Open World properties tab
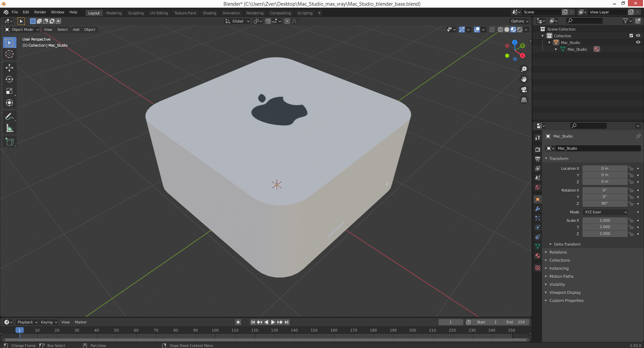The height and width of the screenshot is (348, 644). 538,187
